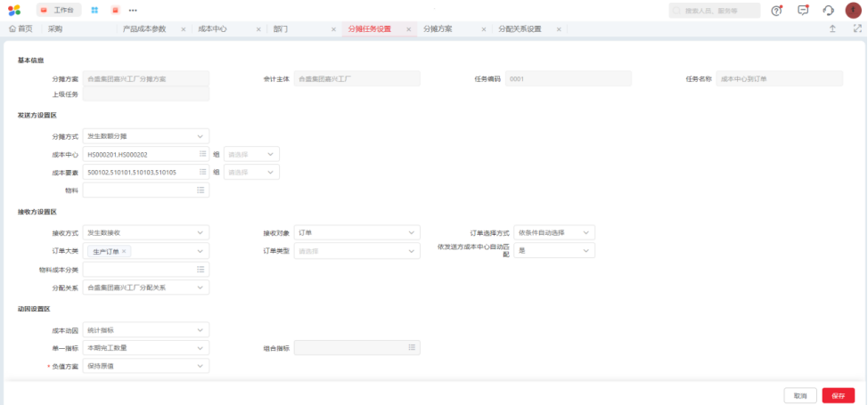Viewport: 868px width, 405px height.
Task: Open the 工作台 workbench button
Action: pyautogui.click(x=59, y=10)
